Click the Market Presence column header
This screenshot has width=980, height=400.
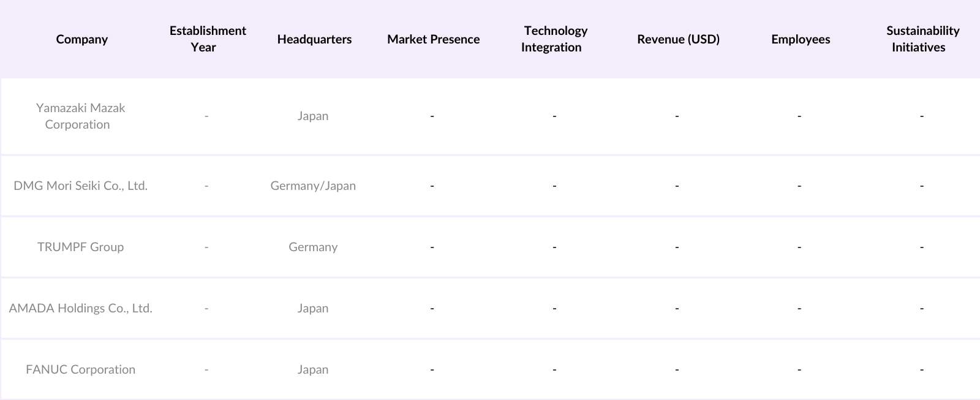pos(433,39)
